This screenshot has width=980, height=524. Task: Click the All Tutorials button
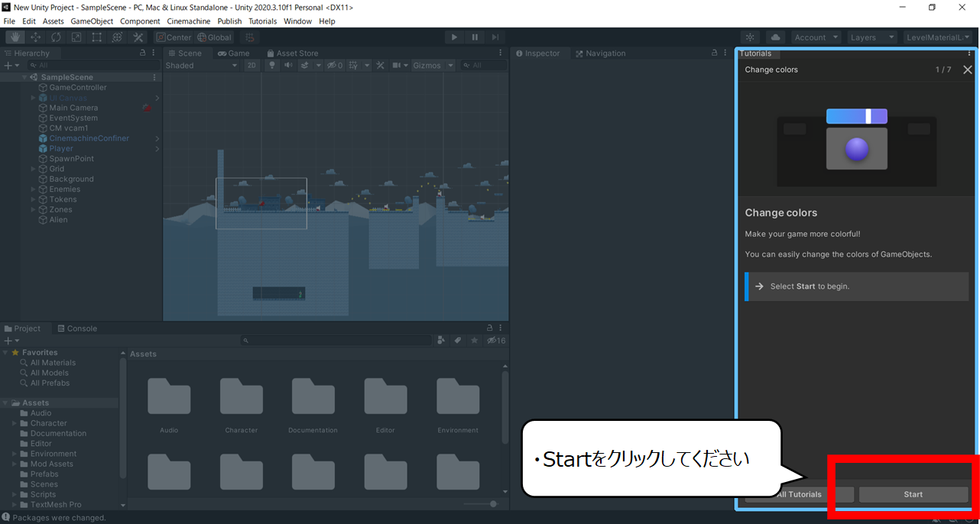click(x=799, y=494)
